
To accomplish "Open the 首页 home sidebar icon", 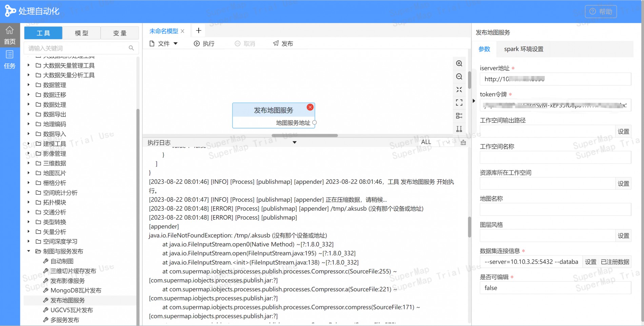I will click(10, 35).
